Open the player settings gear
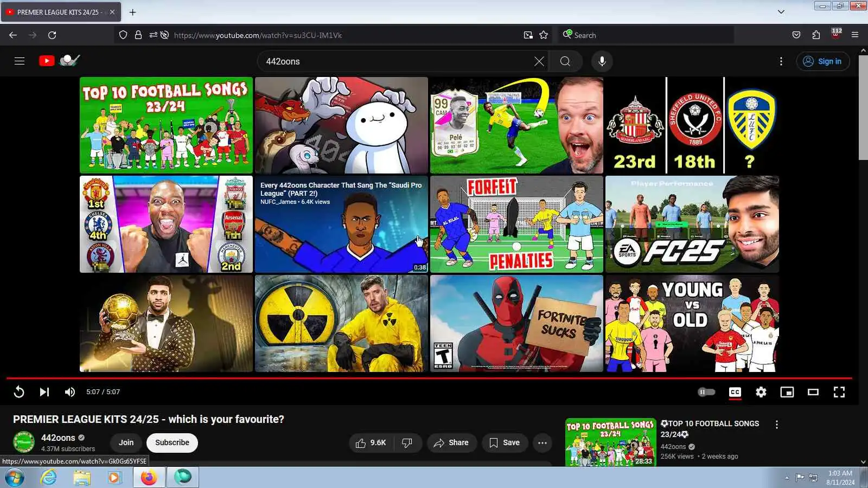Image resolution: width=868 pixels, height=488 pixels. click(761, 392)
